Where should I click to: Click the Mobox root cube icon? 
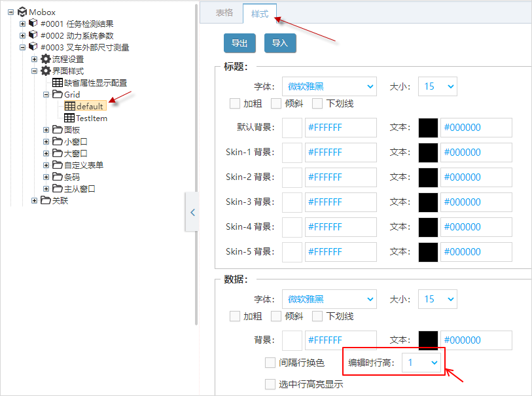(22, 12)
